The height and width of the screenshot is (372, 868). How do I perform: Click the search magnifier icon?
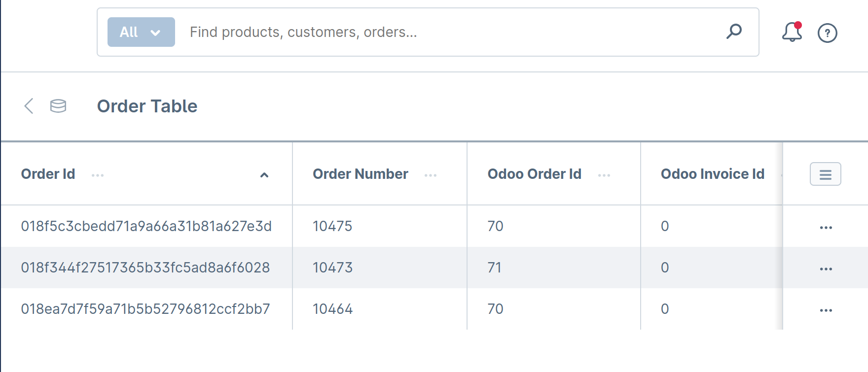(734, 32)
